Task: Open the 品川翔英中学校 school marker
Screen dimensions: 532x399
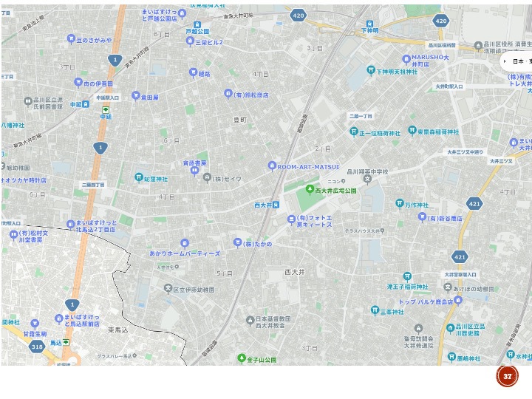Action: pos(367,180)
